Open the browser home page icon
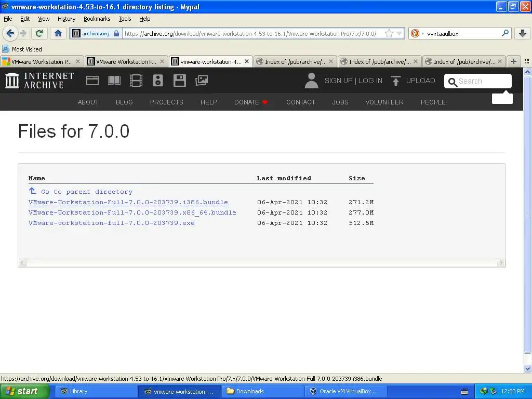Image resolution: width=532 pixels, height=399 pixels. [x=58, y=33]
